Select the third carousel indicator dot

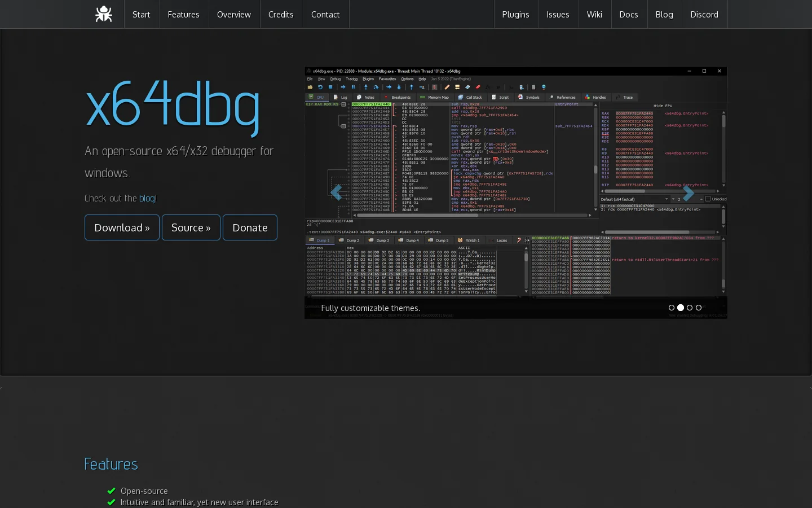pos(690,308)
